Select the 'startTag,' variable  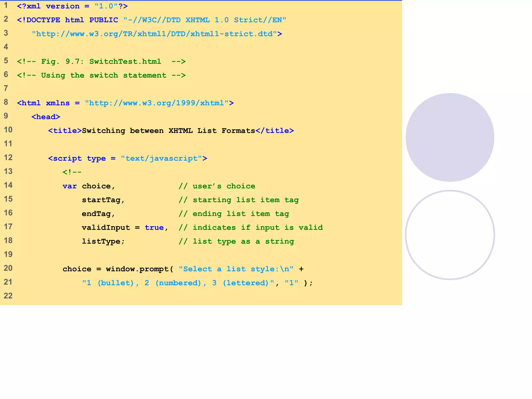pos(103,200)
